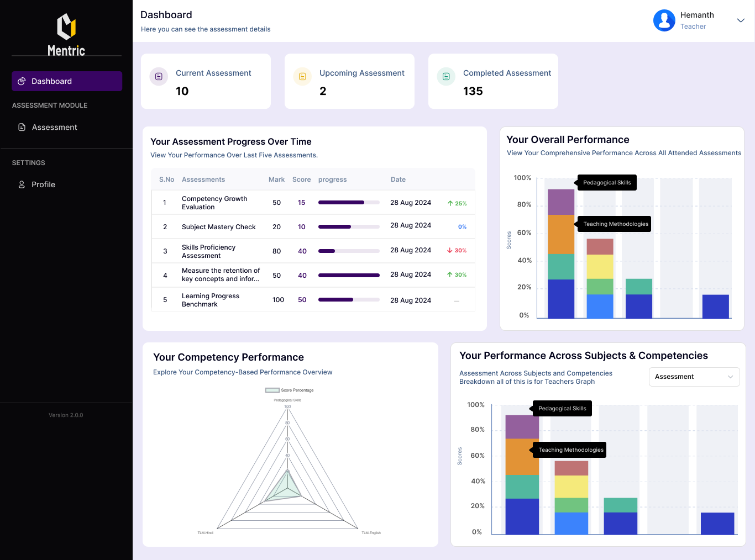Click the Profile person icon in sidebar
The width and height of the screenshot is (755, 560).
(x=22, y=184)
